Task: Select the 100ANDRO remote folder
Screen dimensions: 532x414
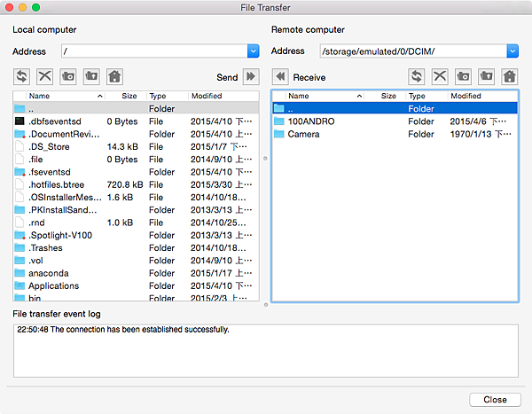Action: point(310,121)
